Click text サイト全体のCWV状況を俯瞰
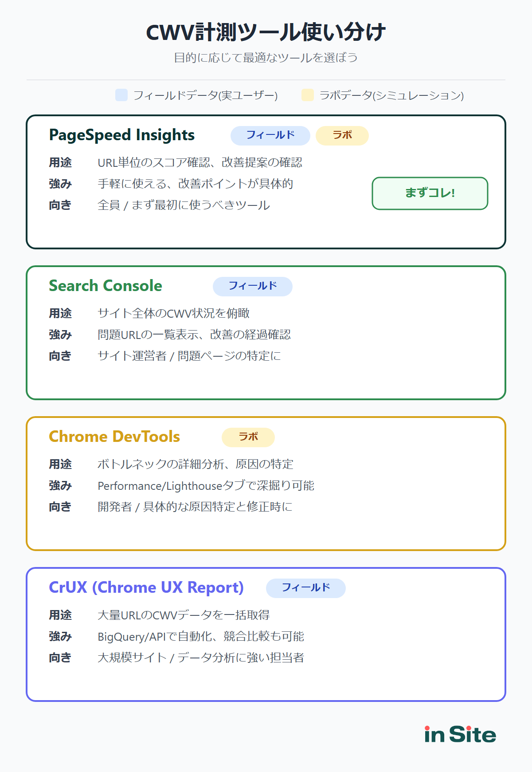The image size is (532, 772). pos(174,313)
